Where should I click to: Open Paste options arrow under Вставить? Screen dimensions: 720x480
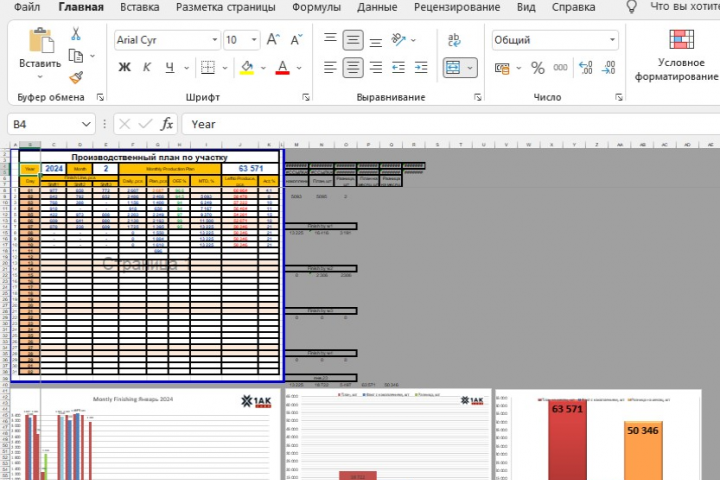(x=40, y=77)
